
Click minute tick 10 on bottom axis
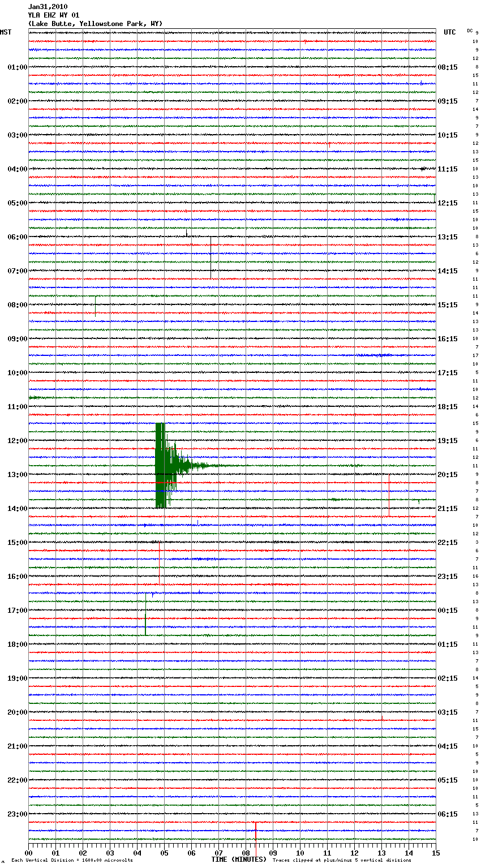(300, 853)
